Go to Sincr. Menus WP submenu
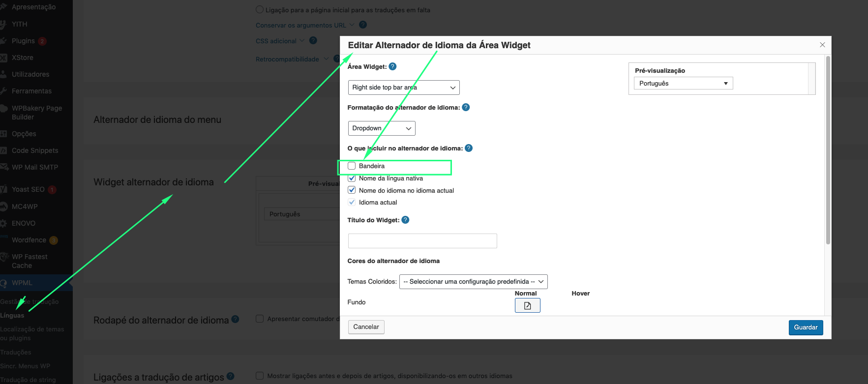 (25, 366)
